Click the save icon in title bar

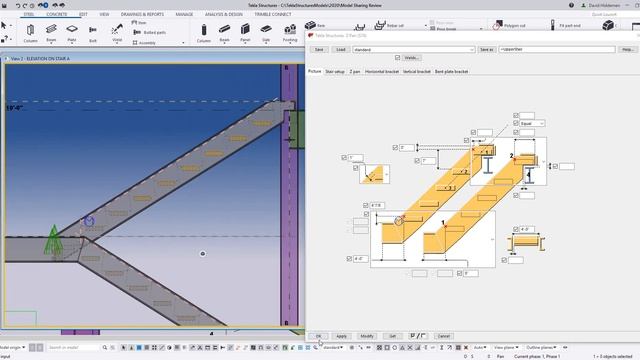(4, 6)
